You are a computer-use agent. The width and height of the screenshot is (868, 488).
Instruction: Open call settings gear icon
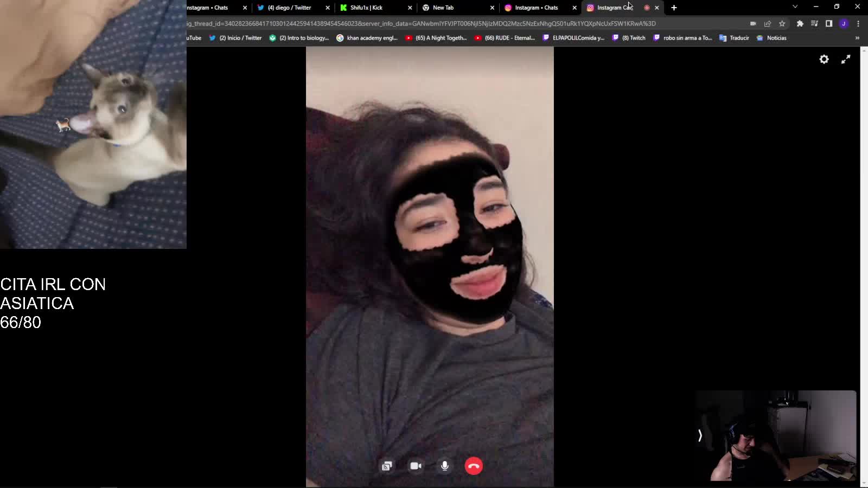click(x=824, y=60)
